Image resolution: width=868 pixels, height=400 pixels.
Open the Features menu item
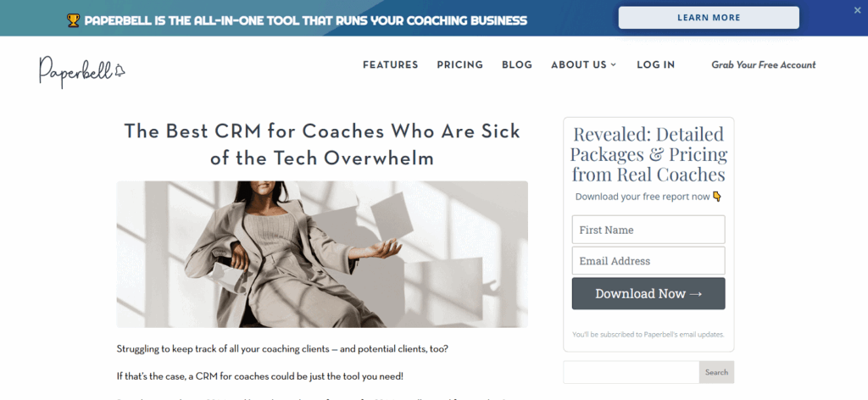pyautogui.click(x=390, y=64)
